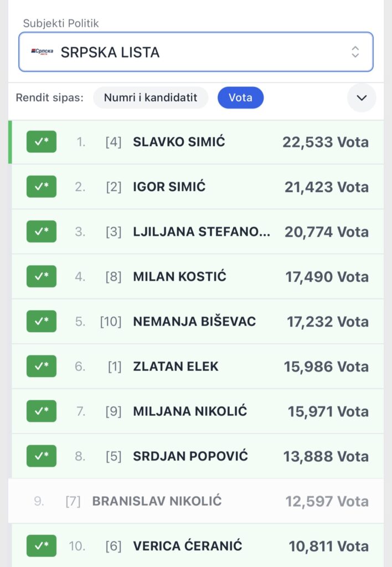Image resolution: width=392 pixels, height=567 pixels.
Task: Click the green check badge for Nemanja Biševac
Action: pyautogui.click(x=42, y=321)
